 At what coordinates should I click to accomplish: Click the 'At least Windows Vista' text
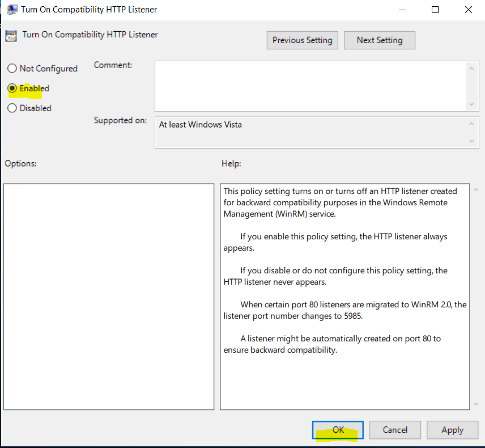pyautogui.click(x=200, y=124)
